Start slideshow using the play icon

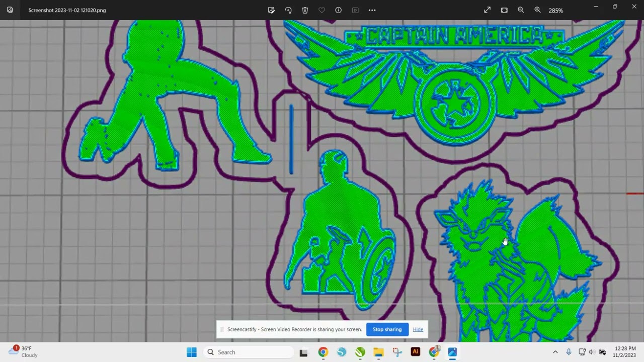355,10
